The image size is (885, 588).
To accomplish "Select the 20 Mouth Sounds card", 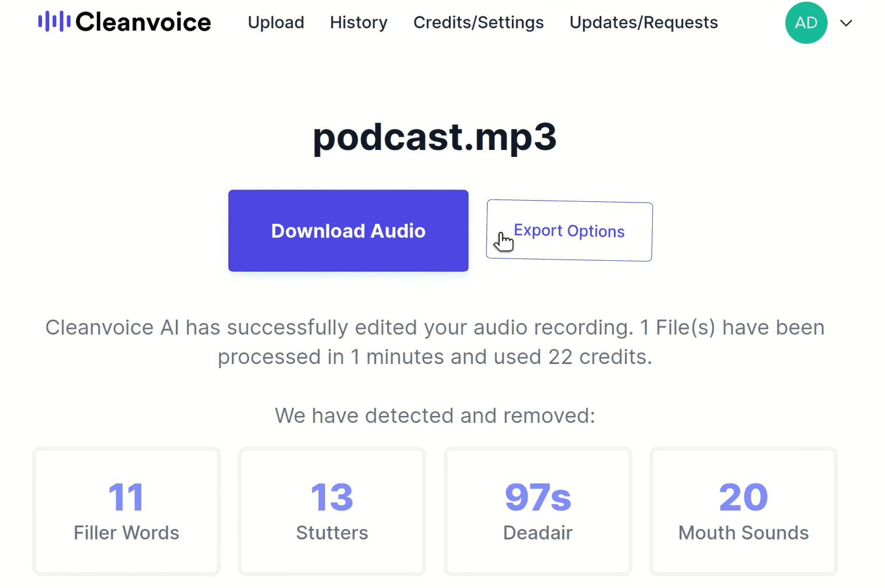I will click(743, 512).
